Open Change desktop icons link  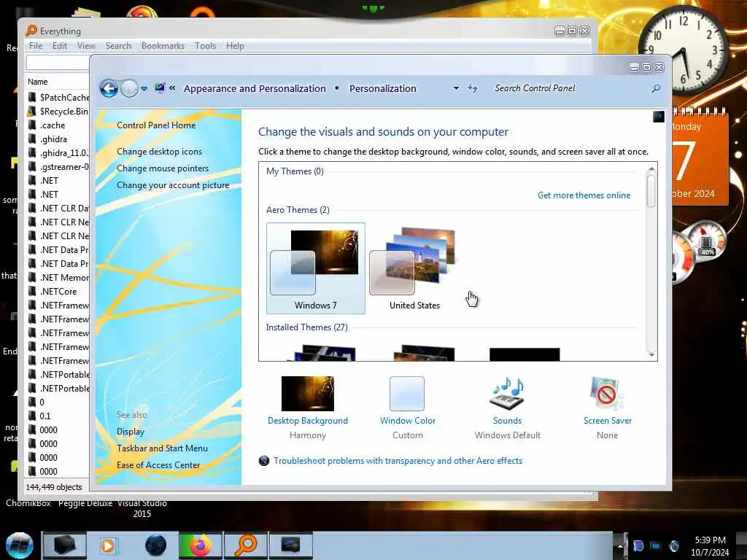coord(159,152)
